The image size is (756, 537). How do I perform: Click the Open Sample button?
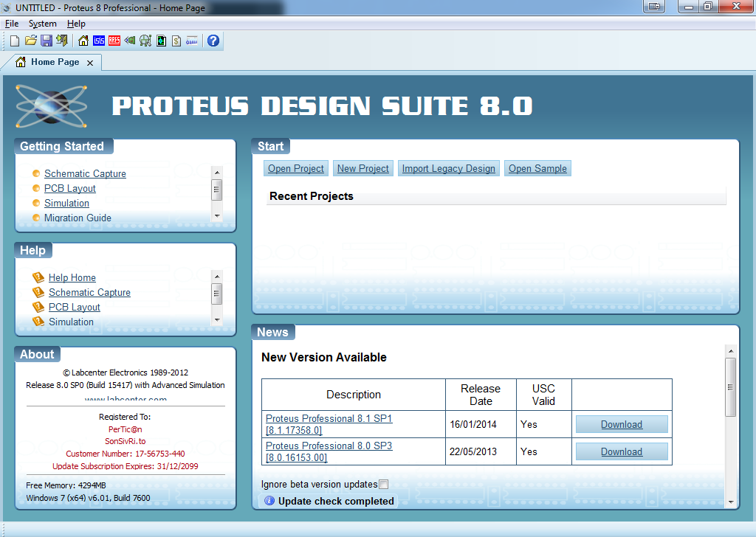point(537,169)
